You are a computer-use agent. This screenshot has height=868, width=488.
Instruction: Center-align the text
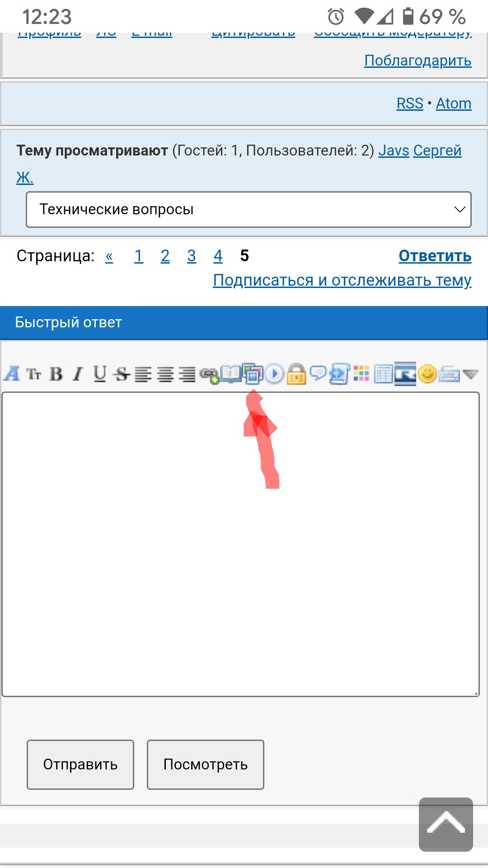tap(165, 374)
